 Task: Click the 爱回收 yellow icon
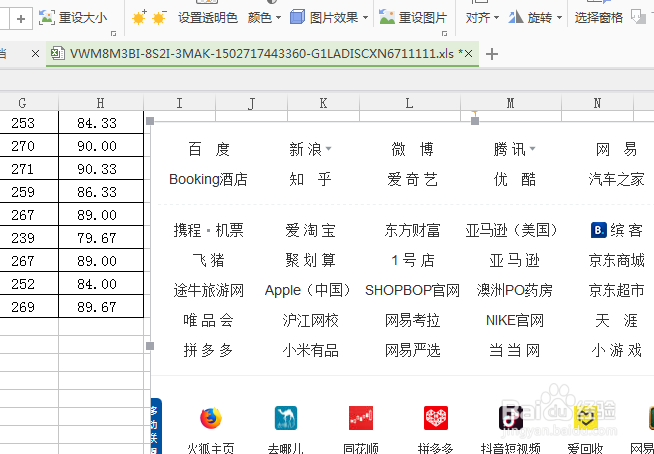click(x=586, y=418)
